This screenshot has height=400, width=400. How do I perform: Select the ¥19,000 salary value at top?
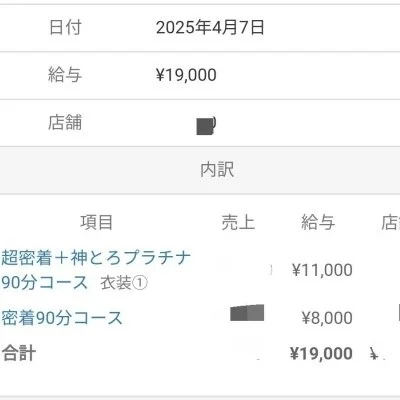pyautogui.click(x=186, y=75)
